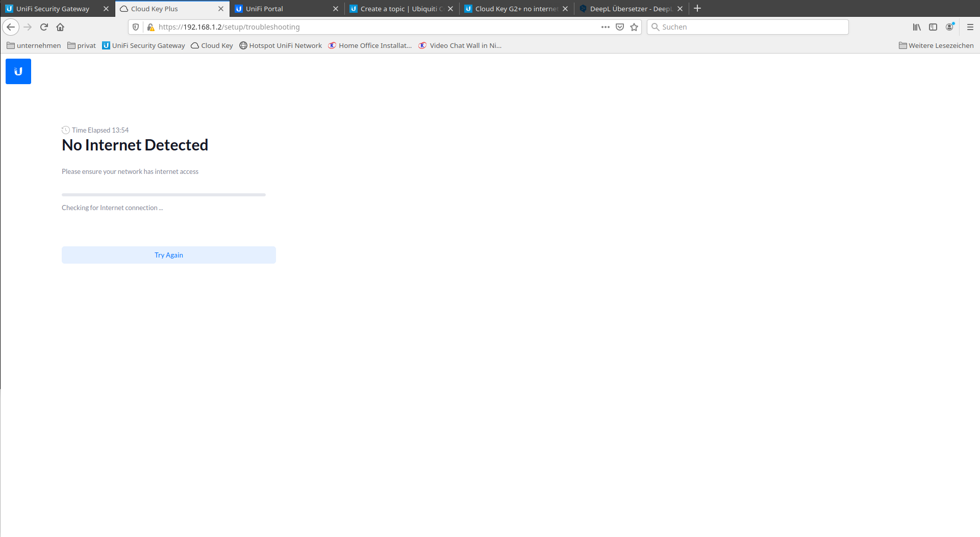Close the UniFi Security Gateway tab
The image size is (980, 537).
pyautogui.click(x=106, y=9)
